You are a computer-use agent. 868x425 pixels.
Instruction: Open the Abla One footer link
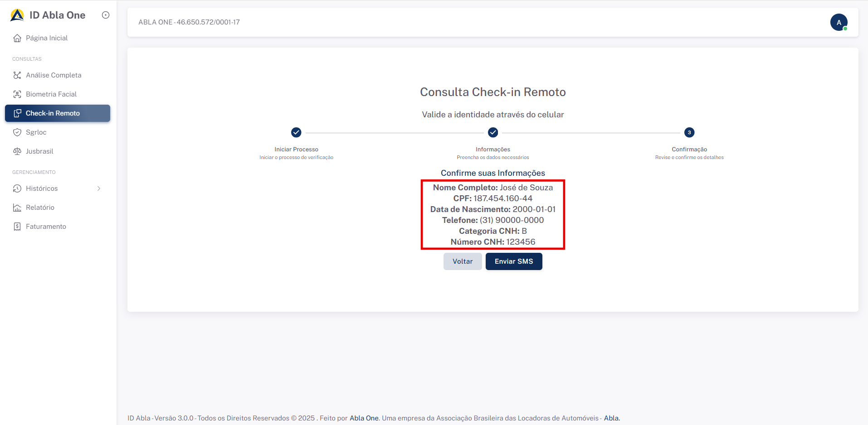coord(364,418)
